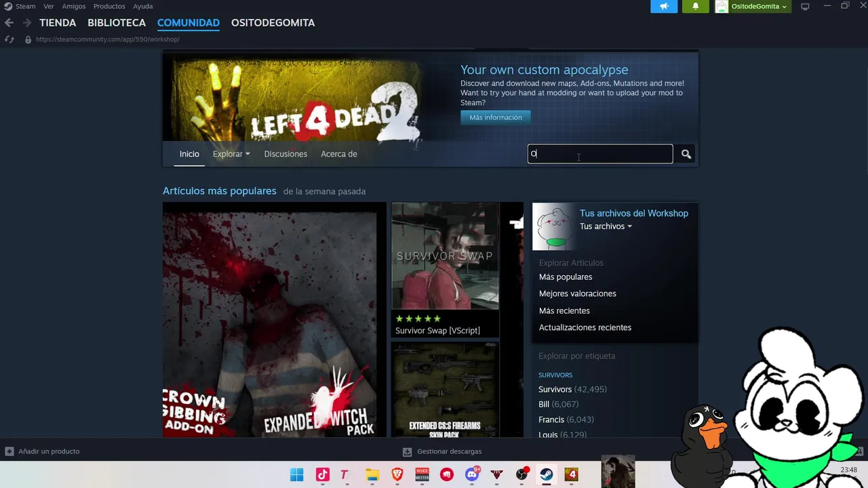Viewport: 868px width, 488px height.
Task: Open the Productos menu
Action: click(109, 6)
